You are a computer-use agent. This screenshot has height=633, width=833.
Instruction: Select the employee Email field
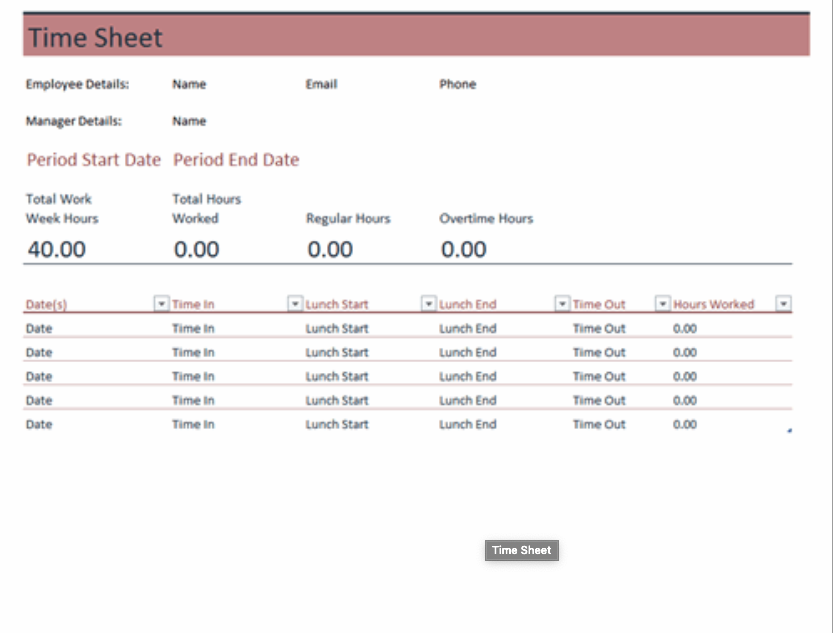[x=321, y=85]
